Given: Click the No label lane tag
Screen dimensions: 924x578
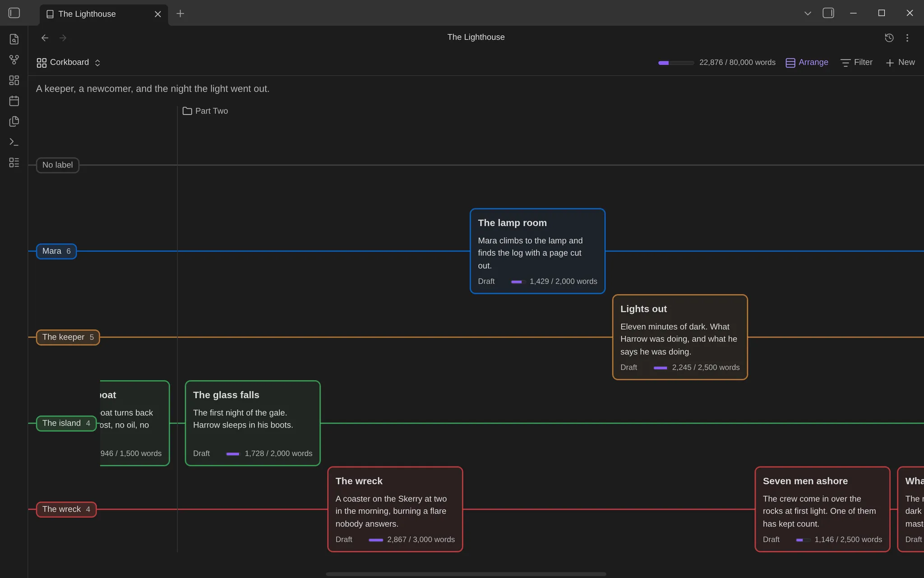Looking at the screenshot, I should click(57, 165).
